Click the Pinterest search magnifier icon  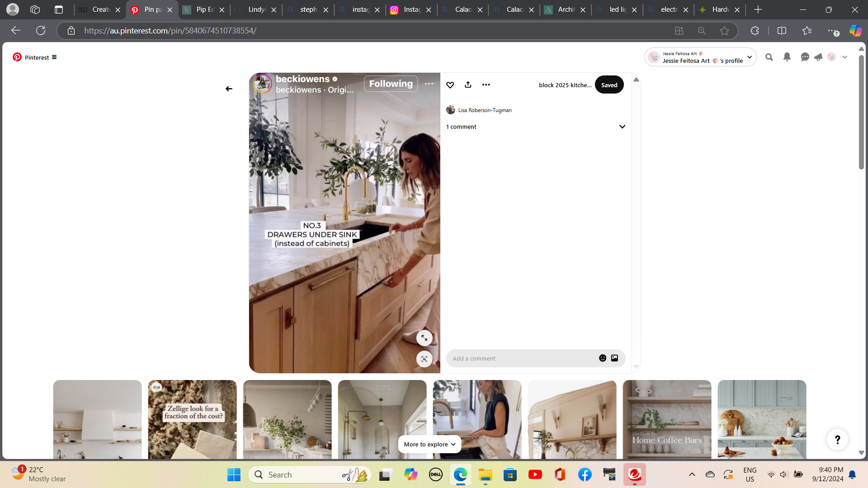click(x=769, y=57)
